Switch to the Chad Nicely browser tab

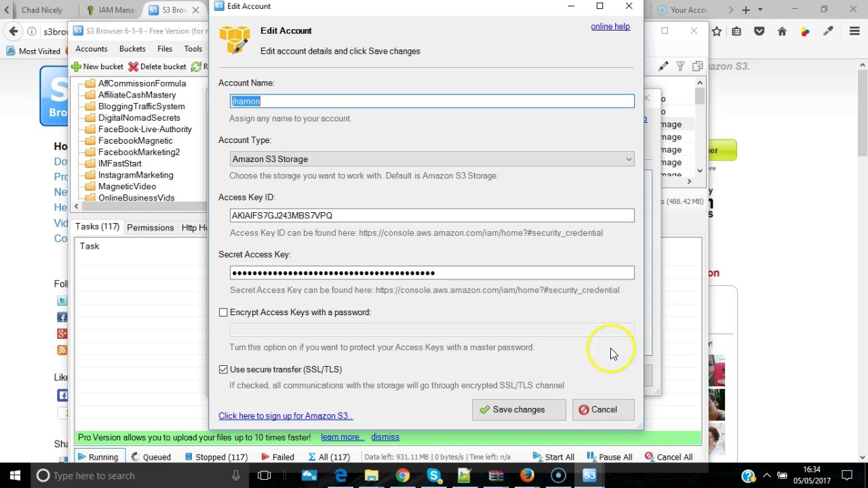click(42, 10)
